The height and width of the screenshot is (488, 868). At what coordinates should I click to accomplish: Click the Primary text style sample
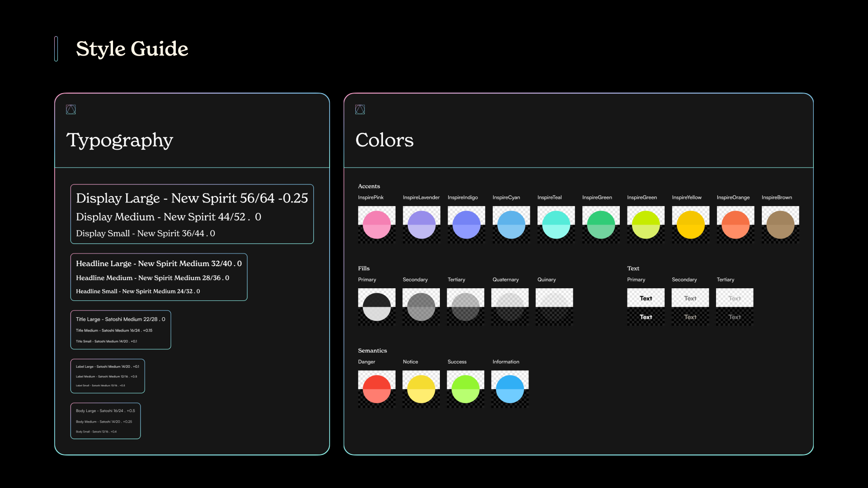645,298
